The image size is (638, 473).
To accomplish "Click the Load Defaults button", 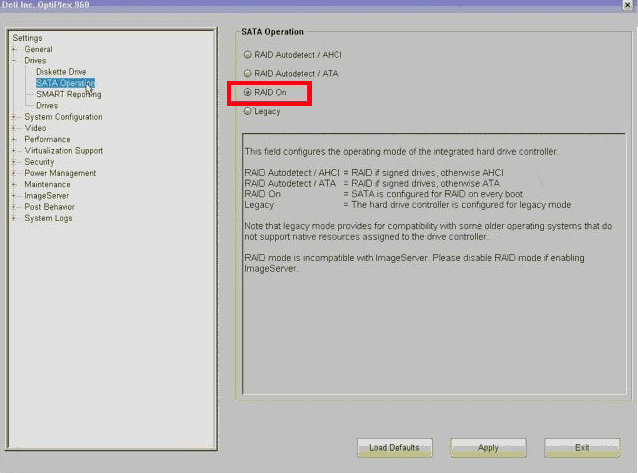I will 394,447.
